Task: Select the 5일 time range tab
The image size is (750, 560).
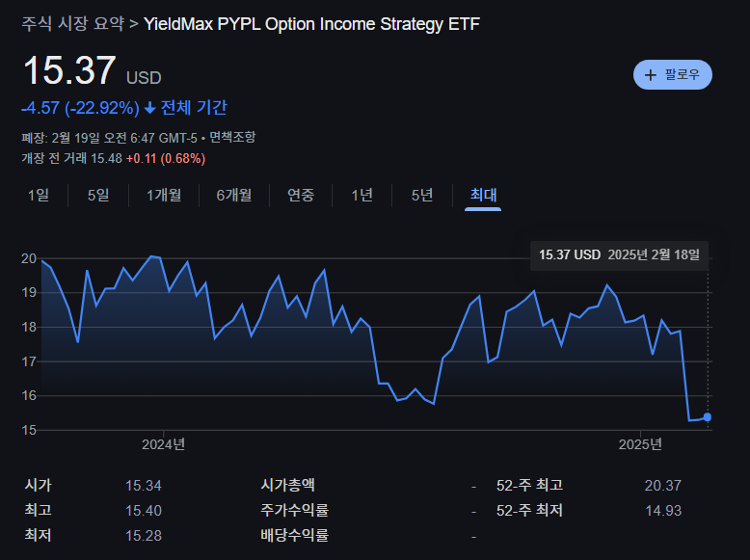Action: [x=98, y=195]
